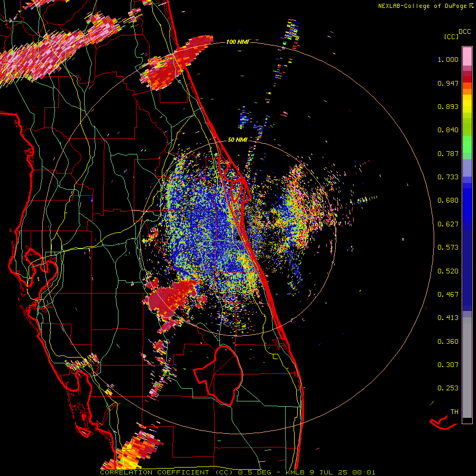Viewport: 476px width, 476px height.
Task: Select the 0.733 scale value
Action: 448,177
